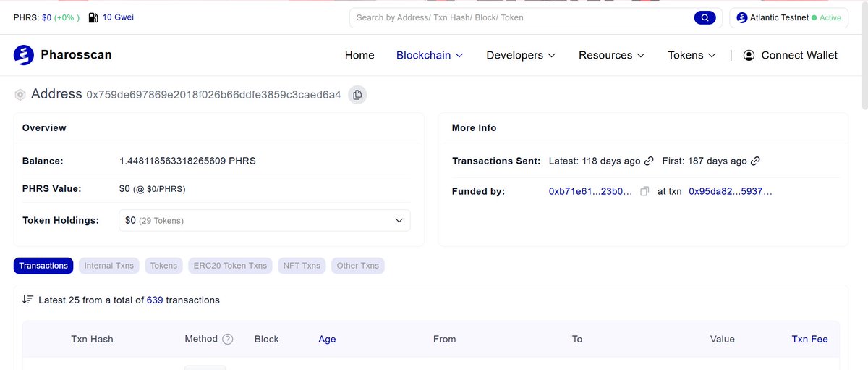The height and width of the screenshot is (370, 868).
Task: Click the wallet user icon
Action: [x=749, y=55]
